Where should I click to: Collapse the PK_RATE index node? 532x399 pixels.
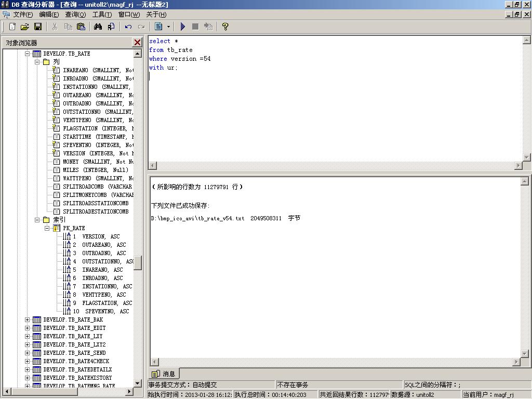(x=47, y=228)
